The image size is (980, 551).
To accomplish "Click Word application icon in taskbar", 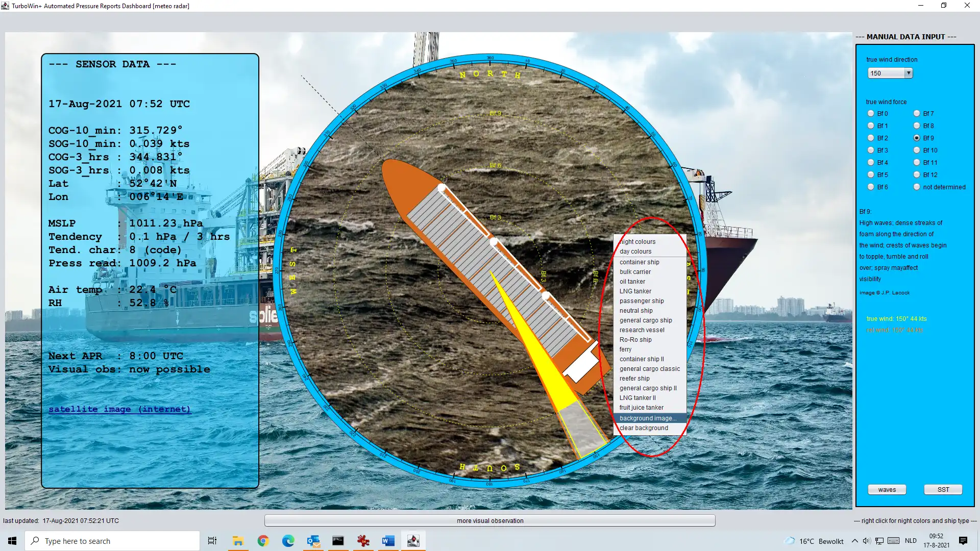I will point(388,541).
